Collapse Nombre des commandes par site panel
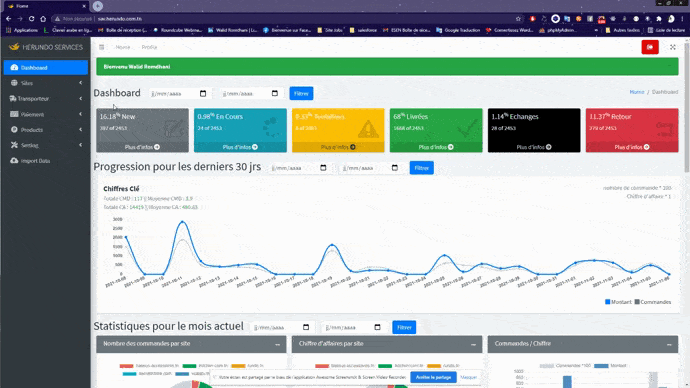 click(x=278, y=344)
